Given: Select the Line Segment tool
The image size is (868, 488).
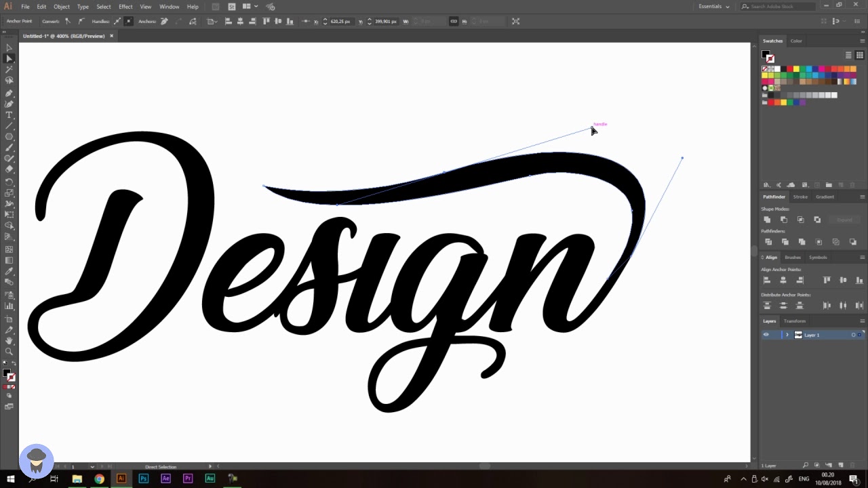Looking at the screenshot, I should coord(9,126).
